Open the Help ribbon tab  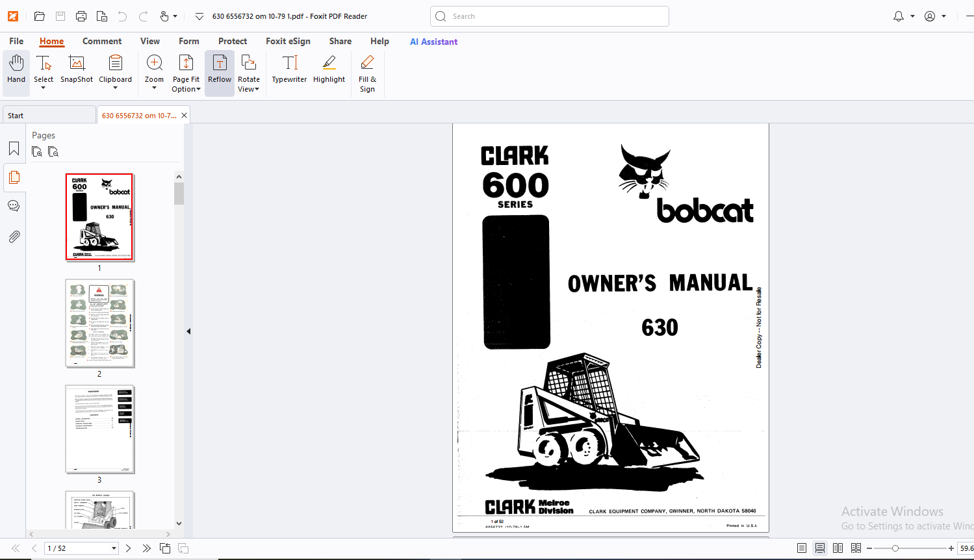tap(379, 41)
